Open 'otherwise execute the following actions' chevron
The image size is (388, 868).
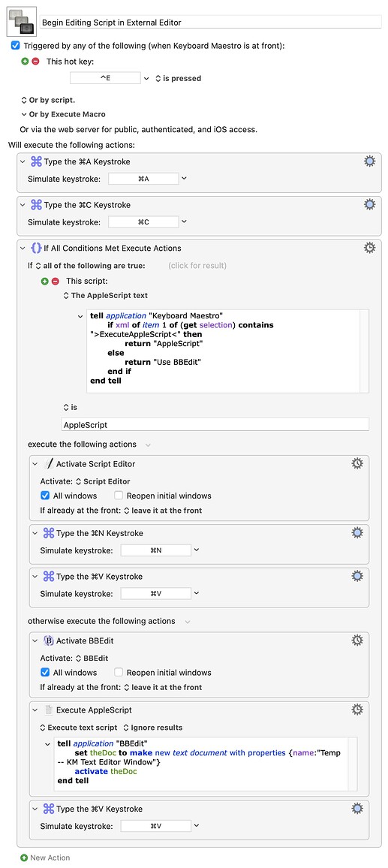[187, 622]
